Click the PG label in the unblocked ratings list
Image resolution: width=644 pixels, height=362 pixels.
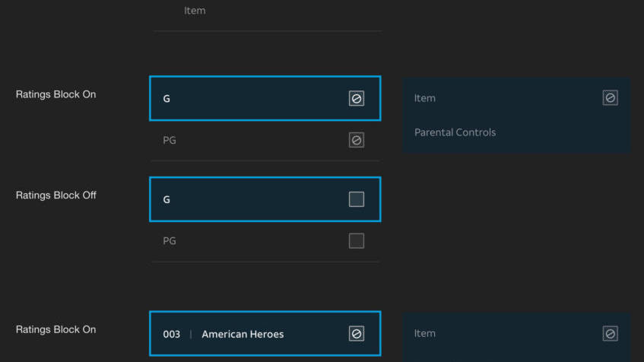pyautogui.click(x=170, y=241)
